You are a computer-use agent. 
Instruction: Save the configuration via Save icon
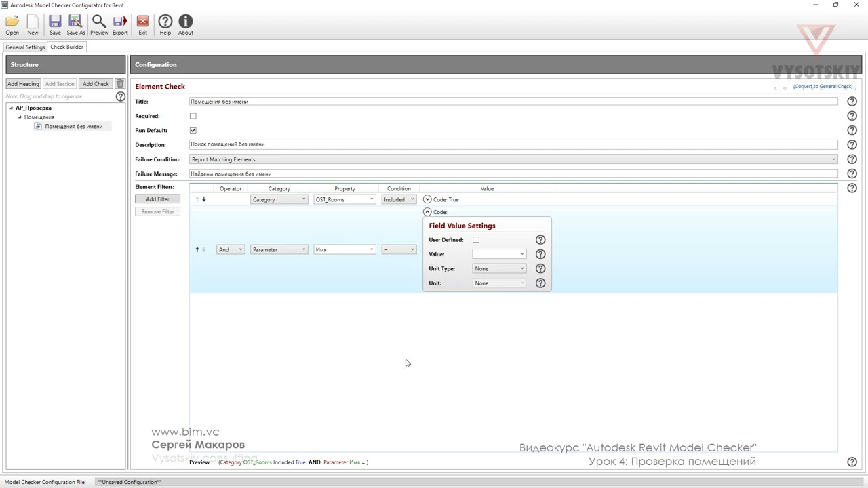(55, 25)
